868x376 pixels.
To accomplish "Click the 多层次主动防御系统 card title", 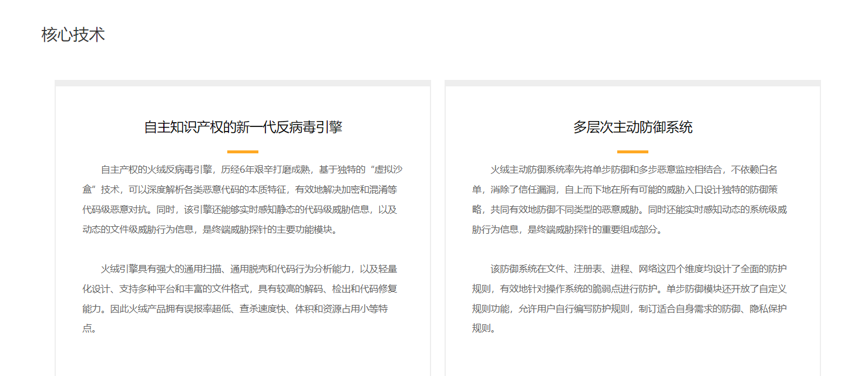I will 633,127.
